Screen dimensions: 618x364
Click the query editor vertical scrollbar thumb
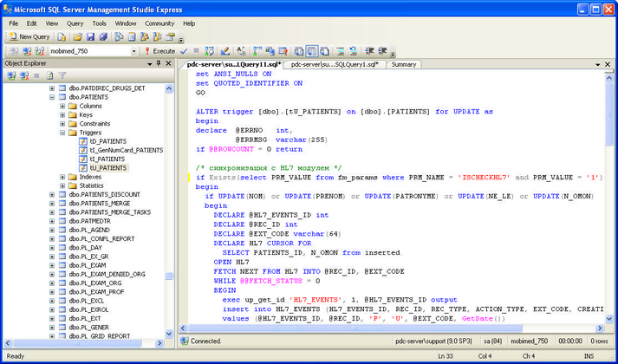point(608,114)
